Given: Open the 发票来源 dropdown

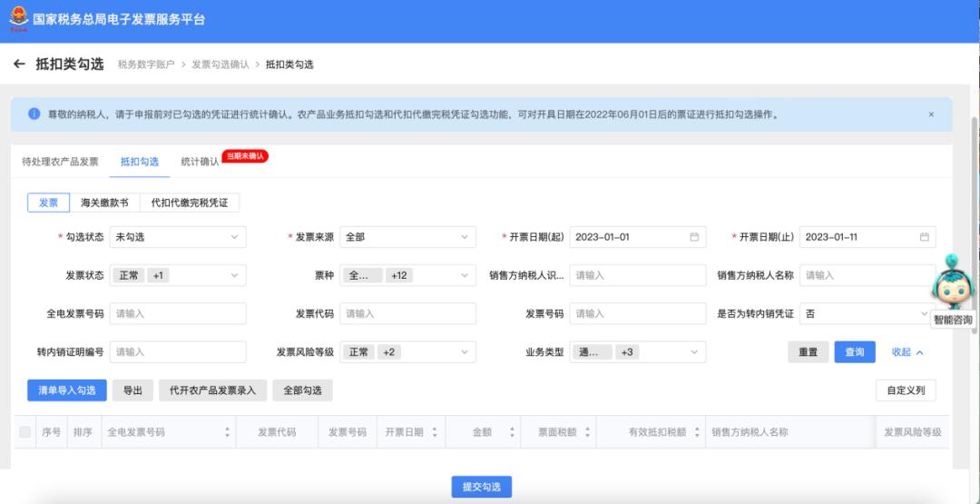Looking at the screenshot, I should (x=407, y=237).
